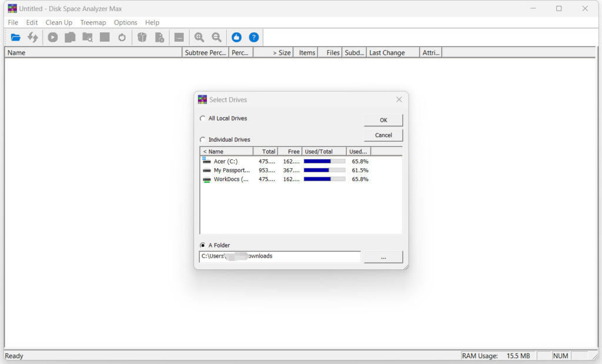Viewport: 602px width, 364px height.
Task: Click the play button toolbar icon
Action: coord(53,38)
